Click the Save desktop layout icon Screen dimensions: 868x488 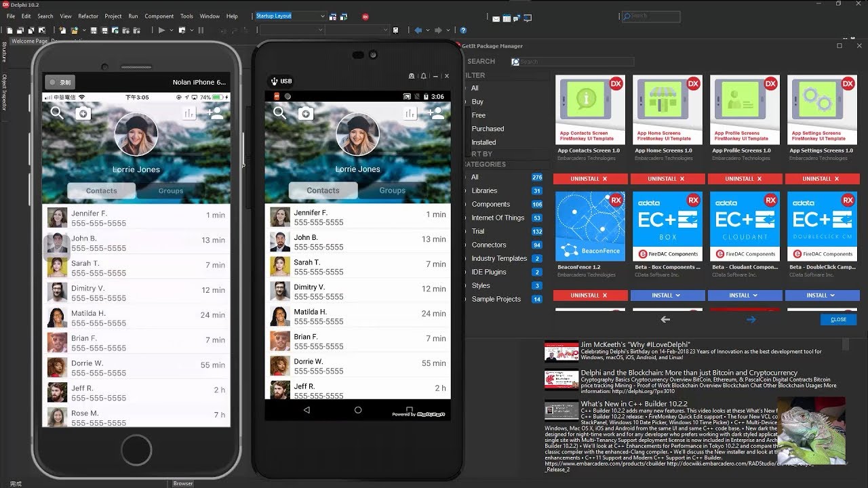point(333,16)
